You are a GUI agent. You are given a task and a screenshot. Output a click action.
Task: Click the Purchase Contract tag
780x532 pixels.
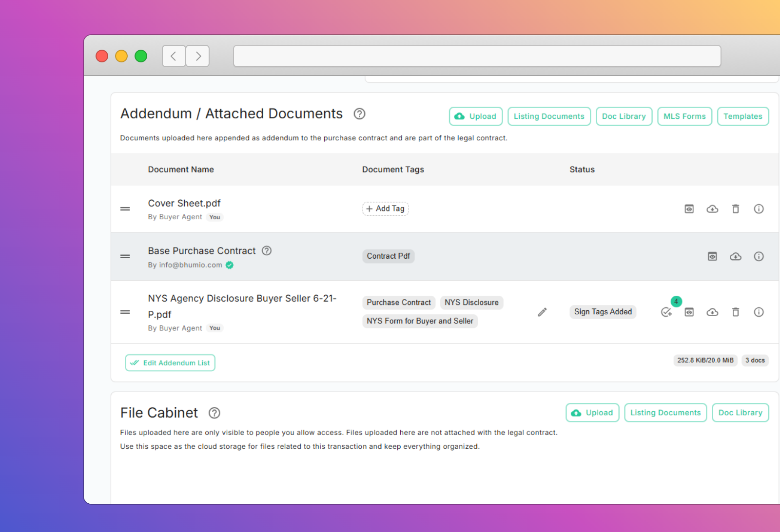398,303
